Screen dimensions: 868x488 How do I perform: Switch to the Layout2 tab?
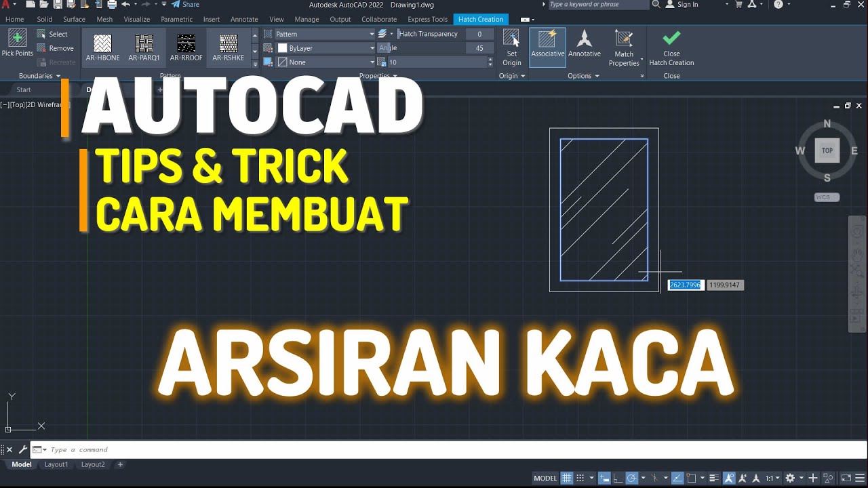coord(93,464)
